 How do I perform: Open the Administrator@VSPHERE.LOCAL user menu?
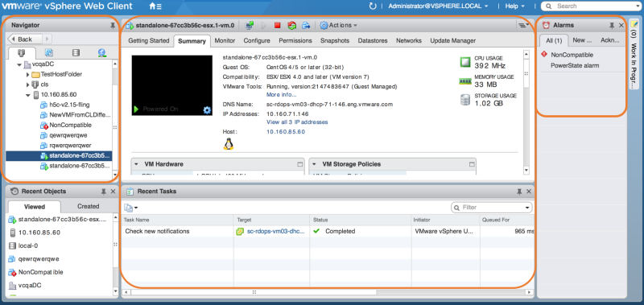pos(438,6)
